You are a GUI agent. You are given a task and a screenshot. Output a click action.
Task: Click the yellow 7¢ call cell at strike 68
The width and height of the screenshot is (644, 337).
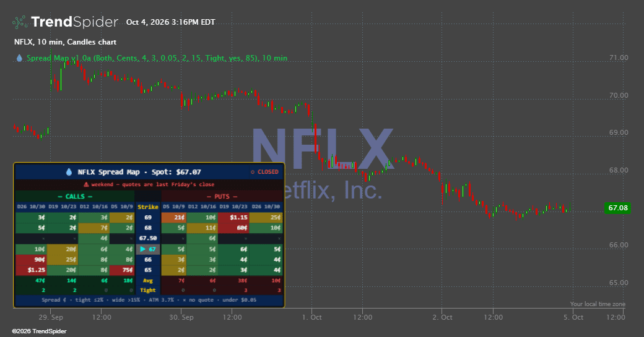(x=94, y=228)
